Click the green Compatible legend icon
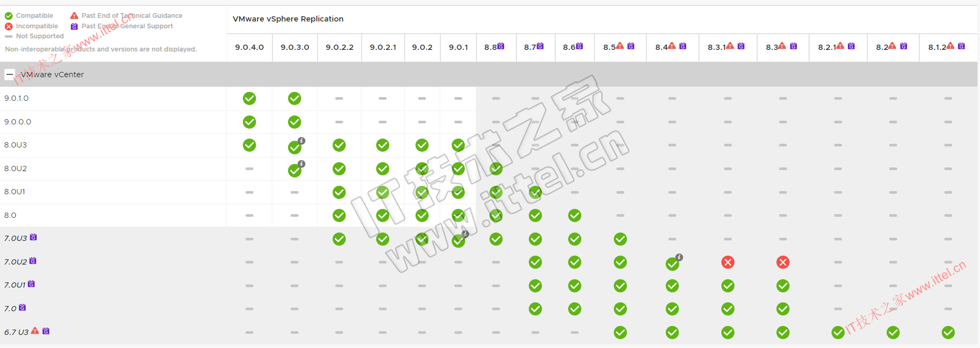Image resolution: width=980 pixels, height=348 pixels. pyautogui.click(x=9, y=16)
